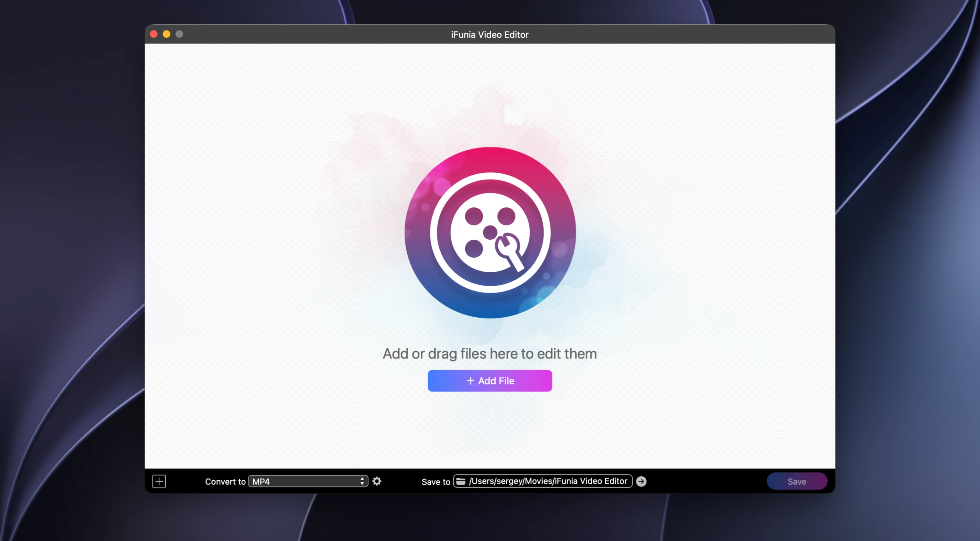Click the iFunia Video Editor window title
Image resolution: width=980 pixels, height=541 pixels.
(x=490, y=35)
